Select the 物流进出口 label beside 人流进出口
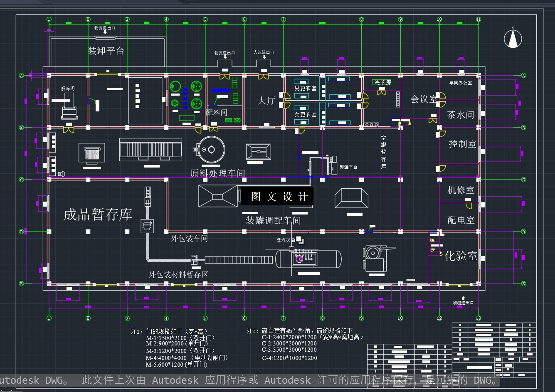Screen dimensions: 555x392 point(224,53)
